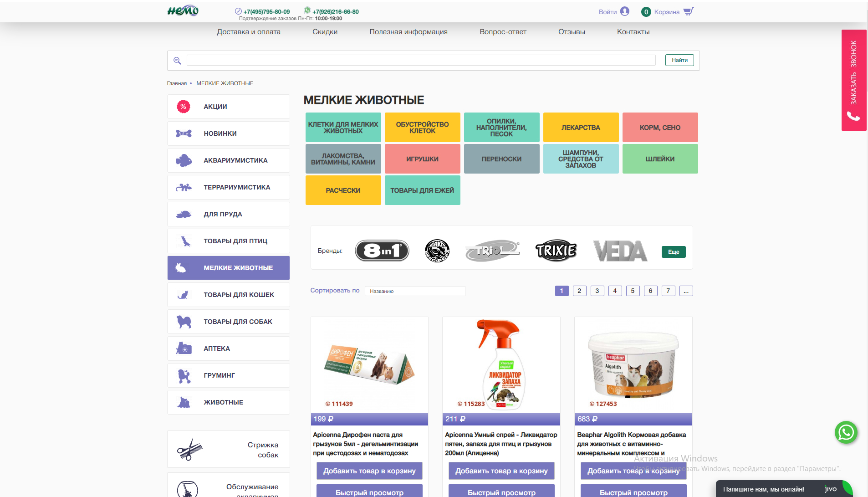Click into the search input field

(421, 60)
